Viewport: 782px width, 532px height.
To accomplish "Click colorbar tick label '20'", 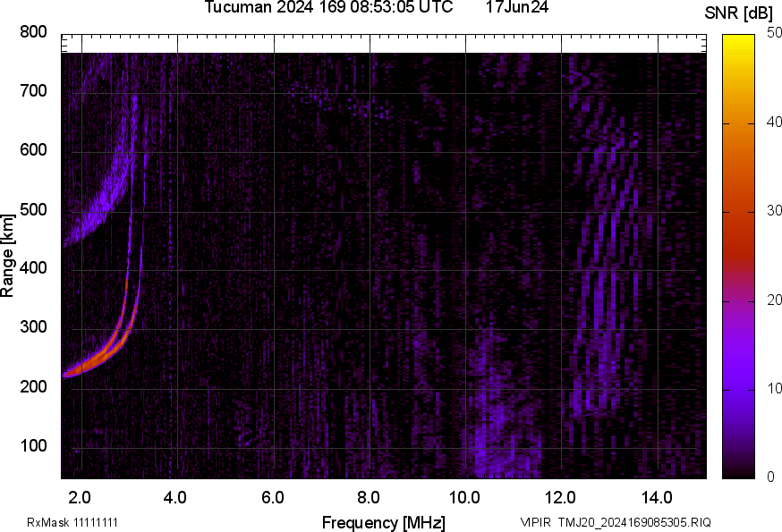I will [774, 300].
